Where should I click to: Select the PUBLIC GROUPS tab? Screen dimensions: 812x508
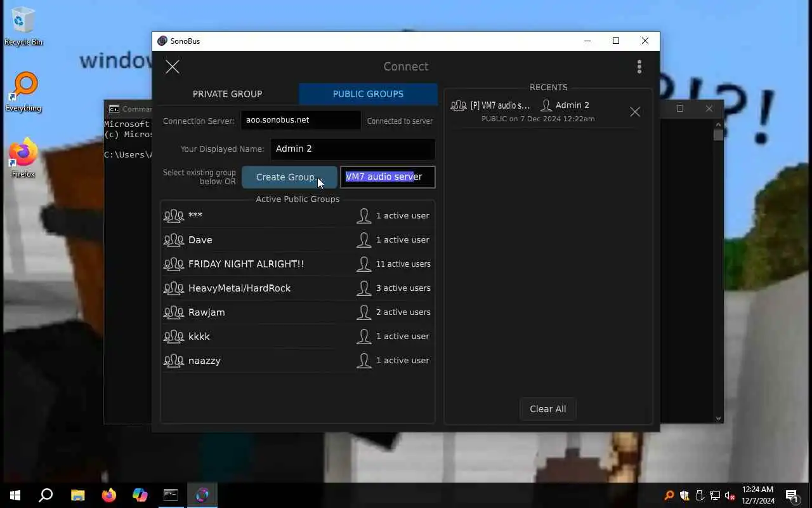[x=368, y=94]
